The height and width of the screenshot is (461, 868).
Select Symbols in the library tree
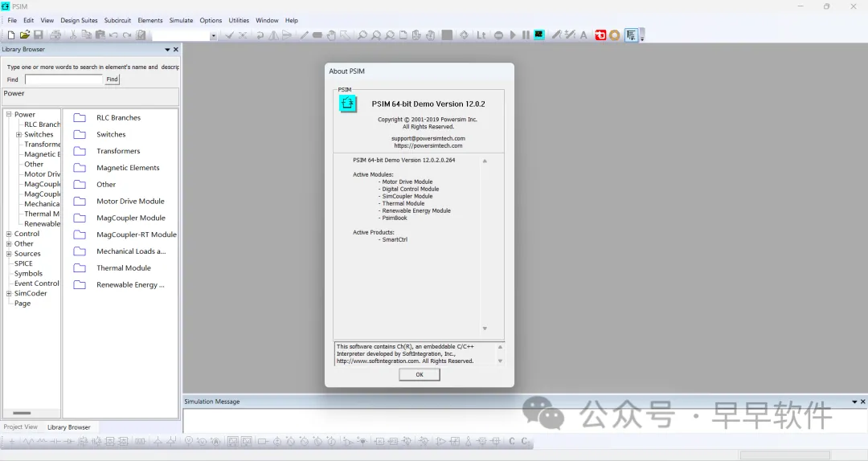[28, 273]
